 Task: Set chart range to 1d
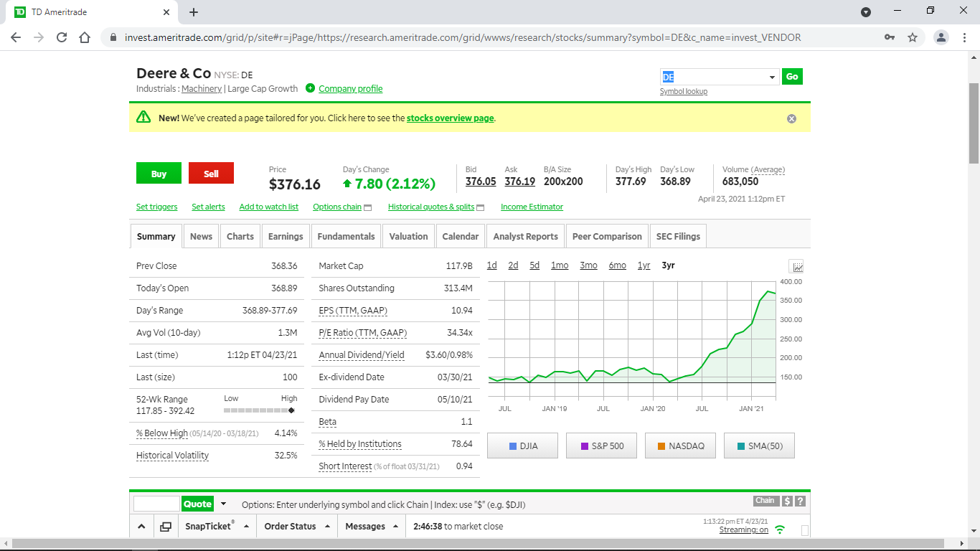click(491, 265)
